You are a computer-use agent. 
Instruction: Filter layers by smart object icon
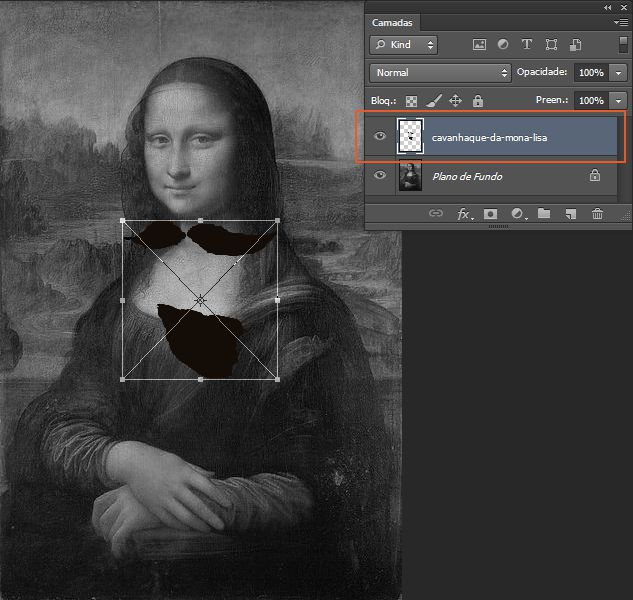coord(575,44)
